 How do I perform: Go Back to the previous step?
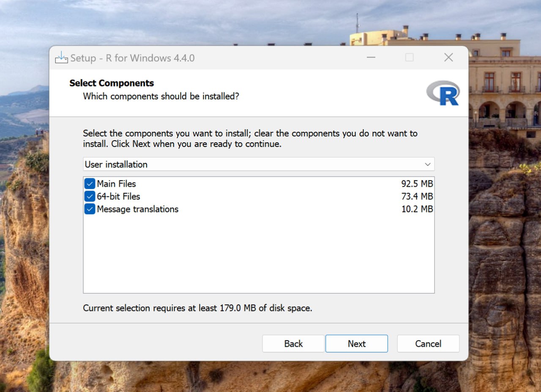(x=293, y=344)
